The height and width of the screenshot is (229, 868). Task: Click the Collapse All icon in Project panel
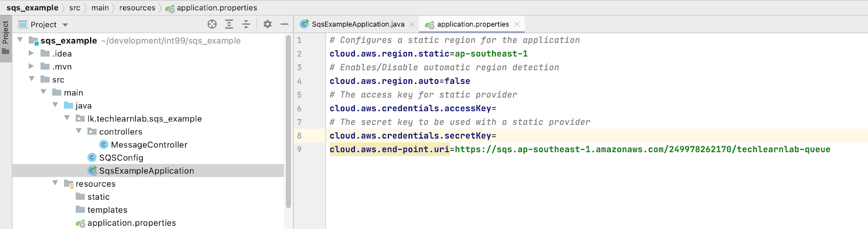pos(246,24)
